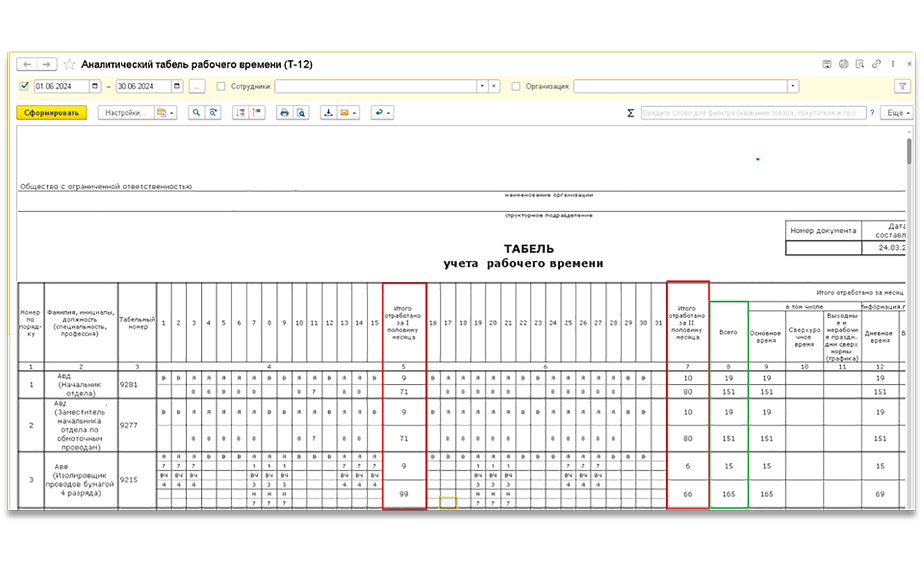Click the filter funnel icon at right
Viewport: 924px width, 574px height.
[x=902, y=86]
